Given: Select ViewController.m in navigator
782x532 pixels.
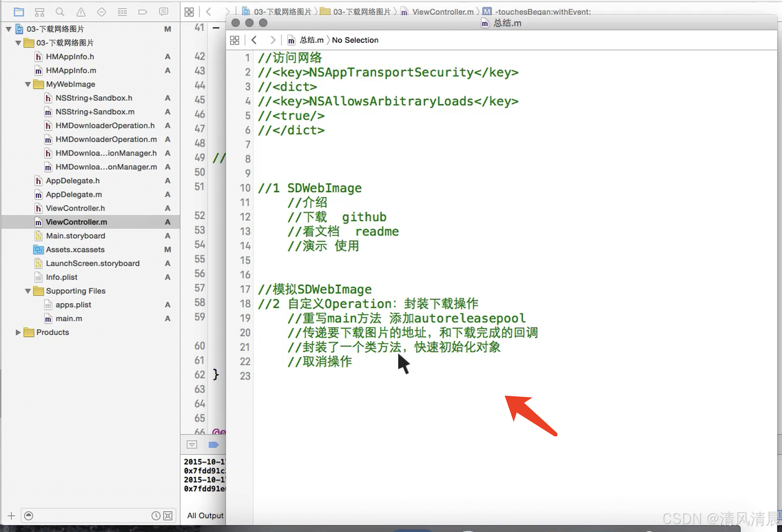Looking at the screenshot, I should tap(76, 222).
